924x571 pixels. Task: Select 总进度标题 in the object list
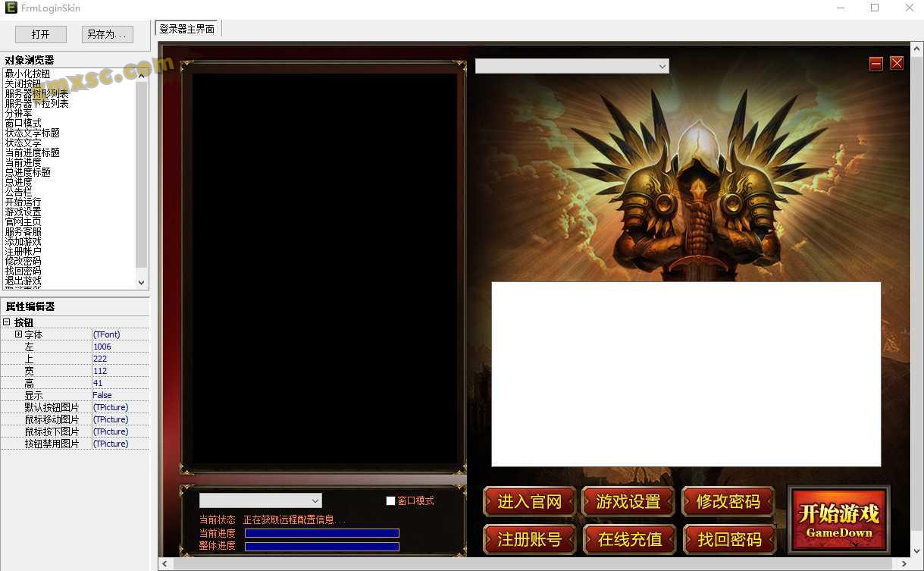[x=27, y=172]
